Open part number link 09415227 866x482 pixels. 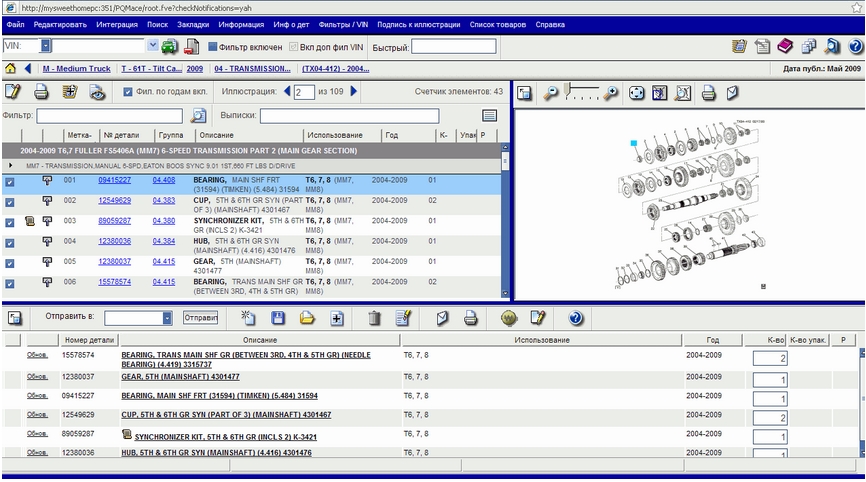[x=114, y=180]
